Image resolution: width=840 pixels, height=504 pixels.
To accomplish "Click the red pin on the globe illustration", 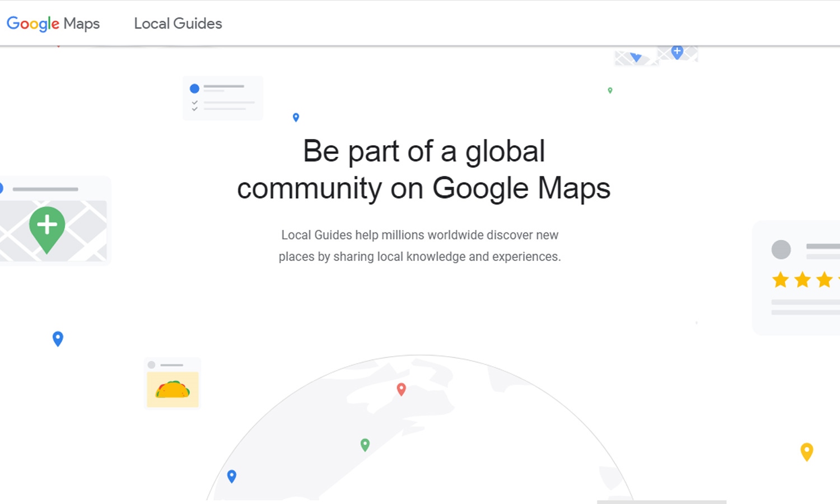I will coord(401,389).
